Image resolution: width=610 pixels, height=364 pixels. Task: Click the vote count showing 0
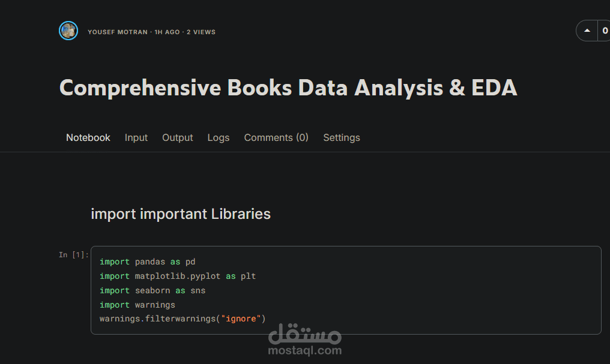pos(605,31)
